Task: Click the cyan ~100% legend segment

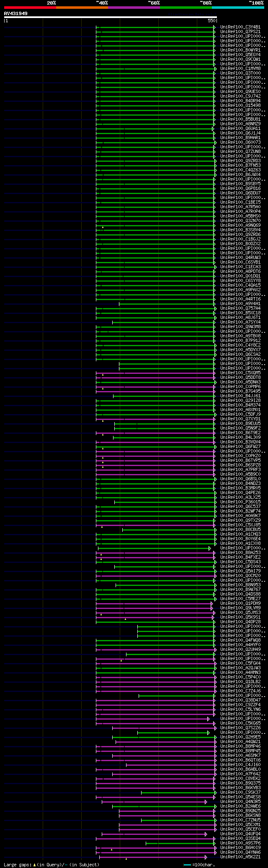Action: (238, 8)
